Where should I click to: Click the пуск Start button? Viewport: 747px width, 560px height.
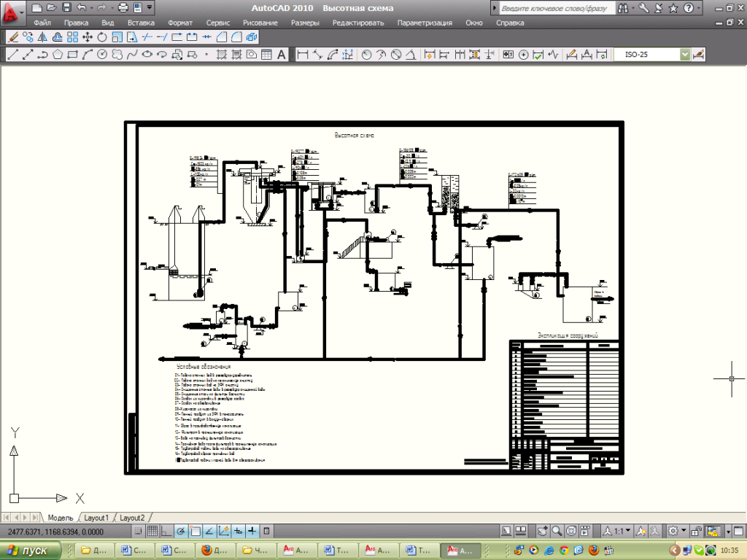pyautogui.click(x=31, y=551)
